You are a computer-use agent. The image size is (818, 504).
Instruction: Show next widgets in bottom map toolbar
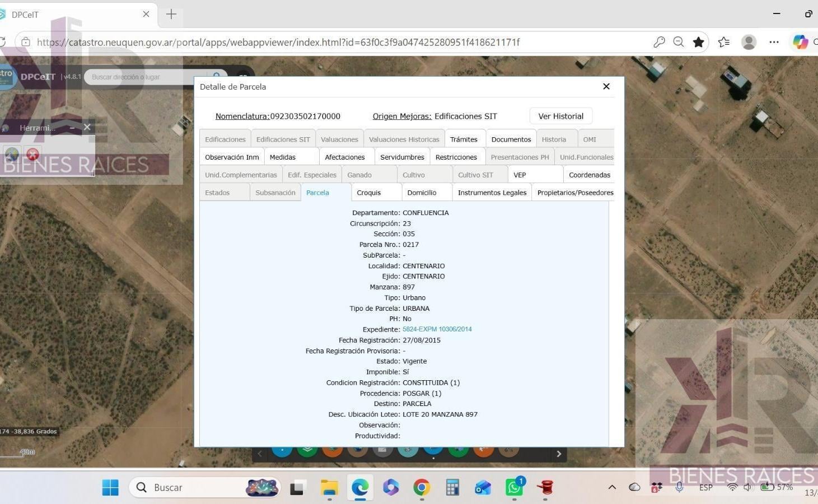pos(559,454)
